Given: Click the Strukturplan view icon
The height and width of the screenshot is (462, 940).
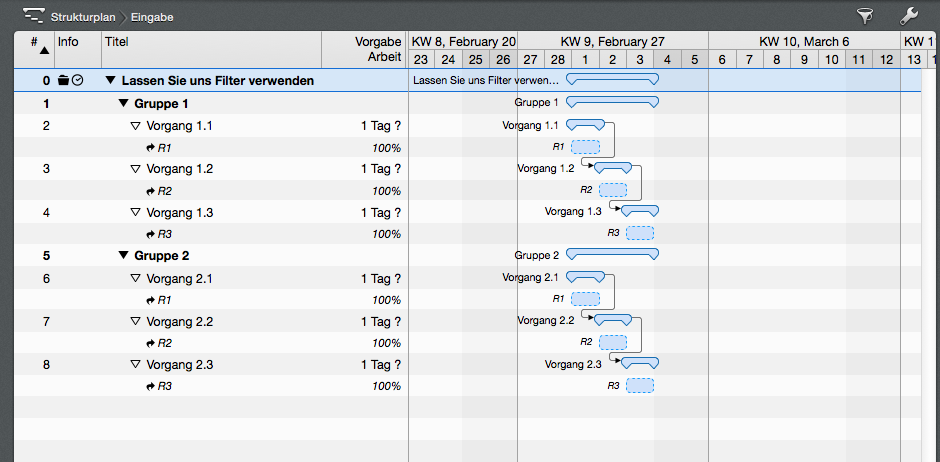Looking at the screenshot, I should click(x=33, y=16).
